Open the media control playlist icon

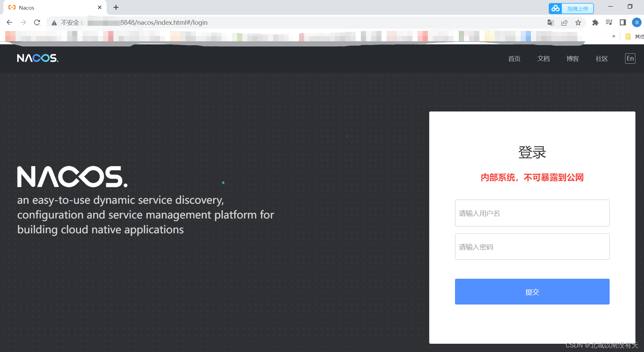tap(609, 23)
